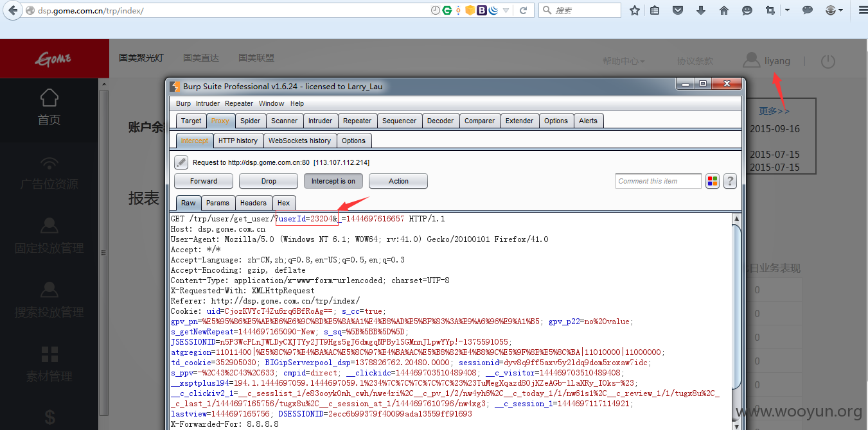Click the Forward button
Viewport: 868px width, 430px height.
pos(204,181)
